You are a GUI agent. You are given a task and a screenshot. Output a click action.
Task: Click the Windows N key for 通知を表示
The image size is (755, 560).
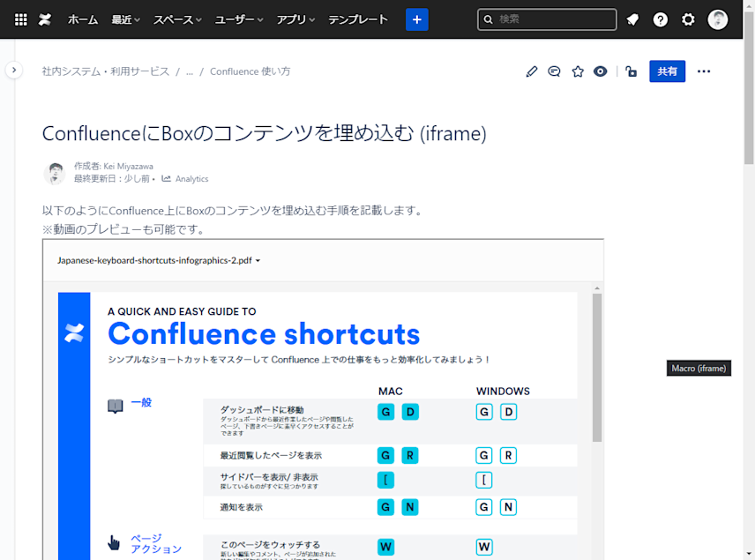point(508,507)
